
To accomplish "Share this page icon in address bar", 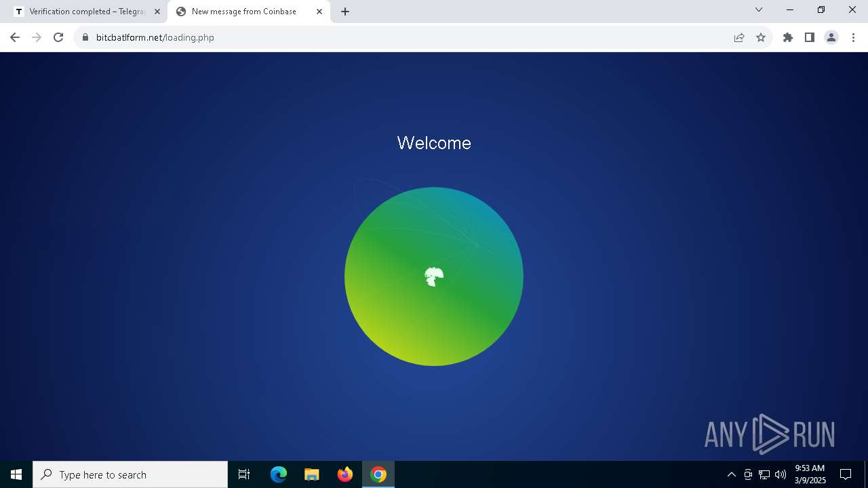I will 739,37.
